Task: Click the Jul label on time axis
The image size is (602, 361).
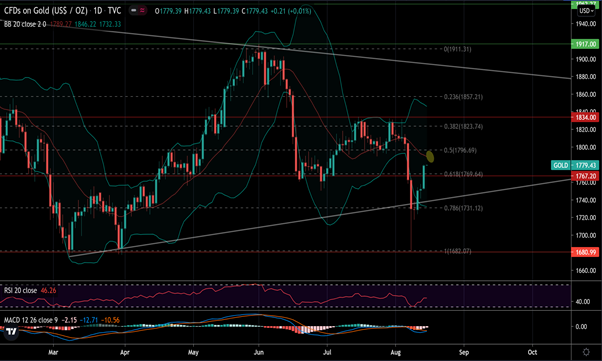Action: pos(327,352)
